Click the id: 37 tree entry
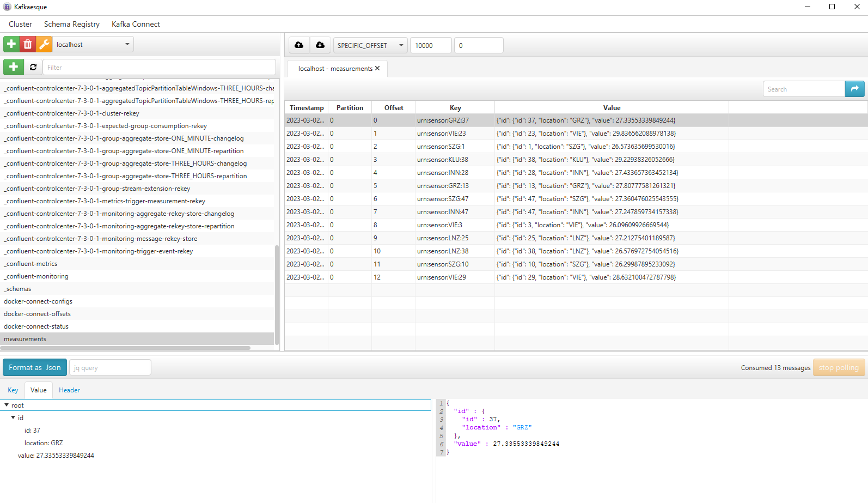The width and height of the screenshot is (868, 503). tap(32, 431)
